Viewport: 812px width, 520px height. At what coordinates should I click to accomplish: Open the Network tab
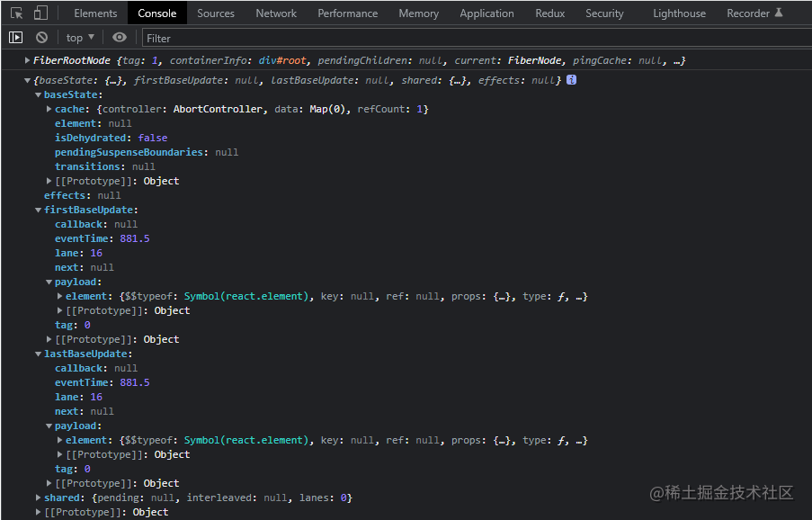(276, 13)
